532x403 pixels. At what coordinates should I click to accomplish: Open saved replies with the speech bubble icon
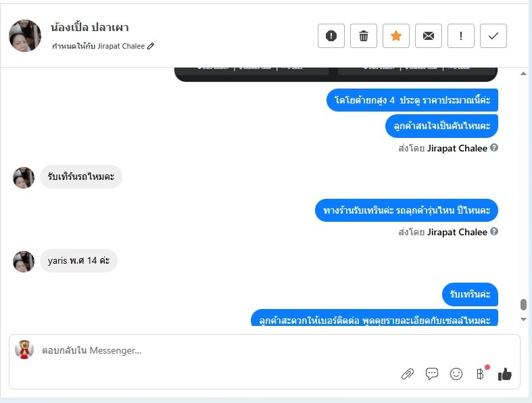pyautogui.click(x=431, y=374)
